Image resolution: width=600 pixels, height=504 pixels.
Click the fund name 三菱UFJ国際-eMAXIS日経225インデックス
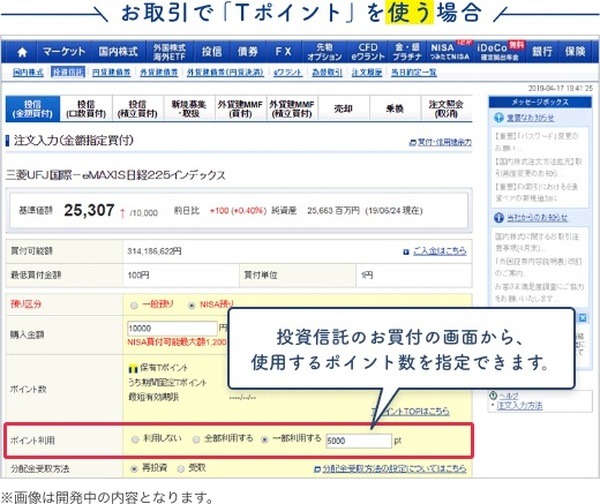pos(116,175)
